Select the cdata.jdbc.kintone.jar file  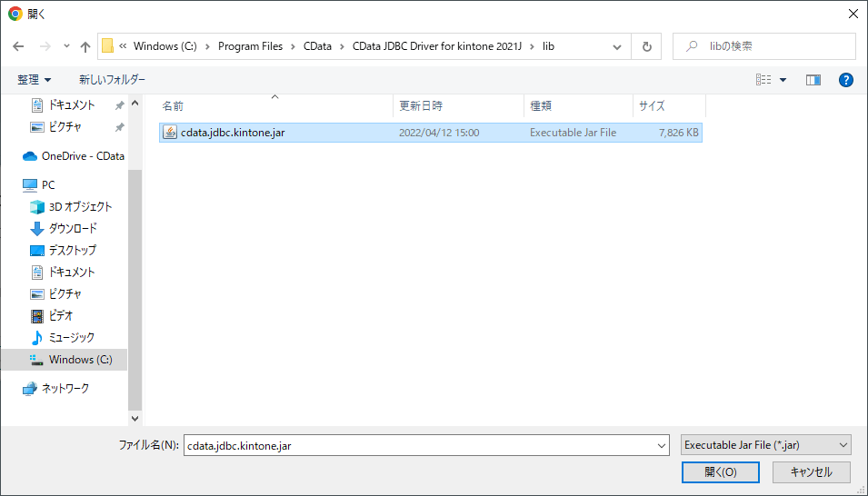click(x=431, y=133)
